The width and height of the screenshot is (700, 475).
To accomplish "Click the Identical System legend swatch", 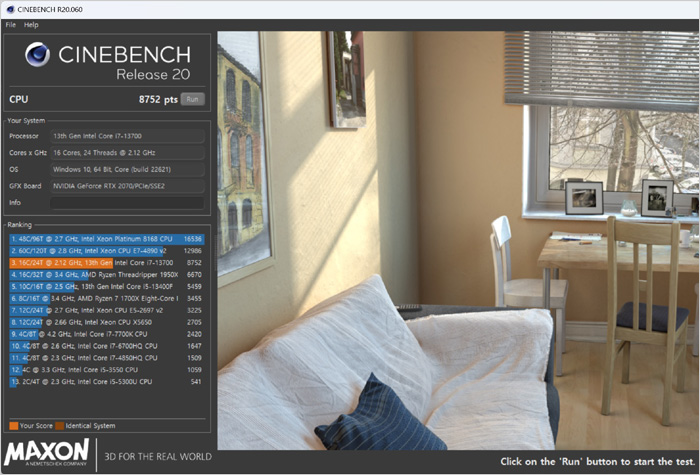I will (x=60, y=426).
